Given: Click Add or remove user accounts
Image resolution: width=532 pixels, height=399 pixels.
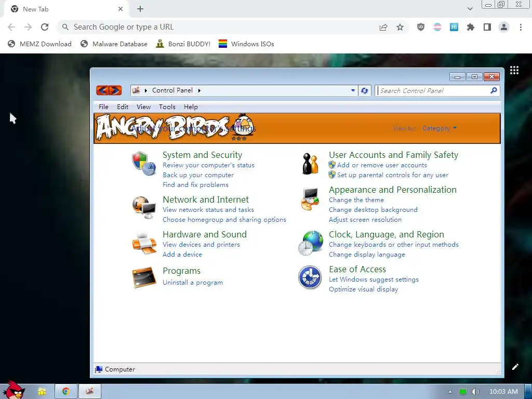Looking at the screenshot, I should click(x=382, y=165).
